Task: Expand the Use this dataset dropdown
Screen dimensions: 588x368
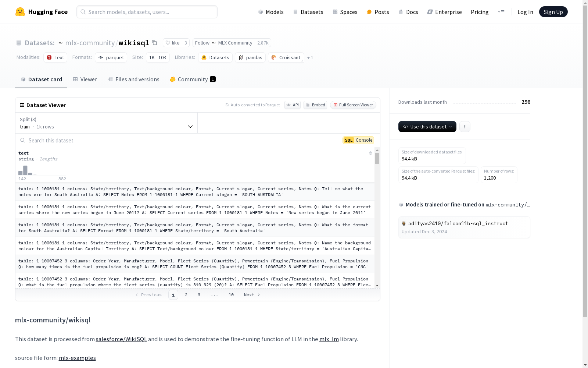Action: (427, 127)
